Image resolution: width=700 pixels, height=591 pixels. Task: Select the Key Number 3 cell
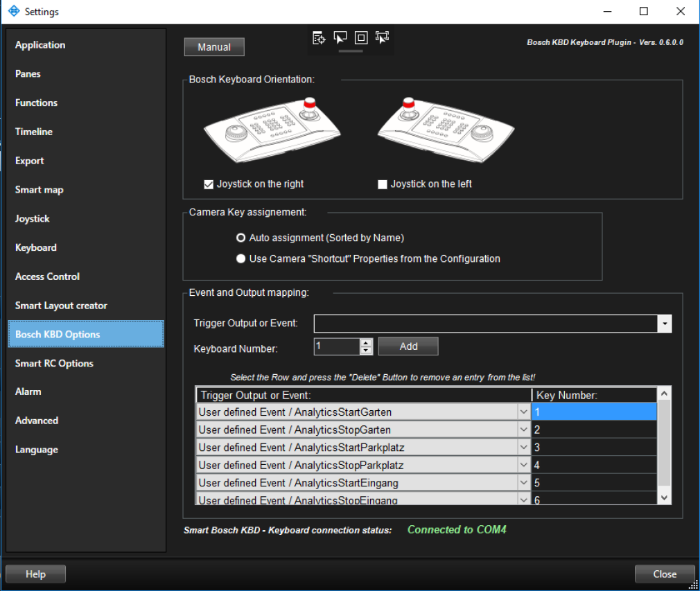593,448
